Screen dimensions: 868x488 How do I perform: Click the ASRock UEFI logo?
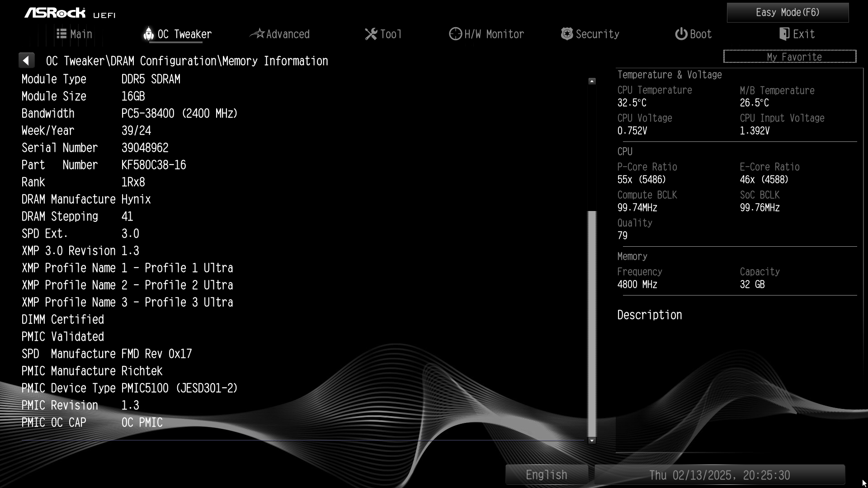[70, 13]
